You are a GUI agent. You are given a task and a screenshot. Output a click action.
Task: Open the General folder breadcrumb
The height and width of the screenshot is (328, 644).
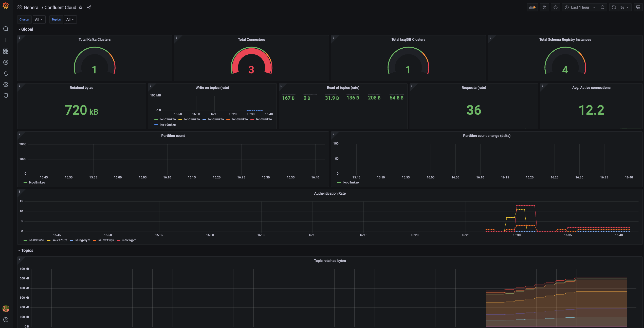[32, 7]
